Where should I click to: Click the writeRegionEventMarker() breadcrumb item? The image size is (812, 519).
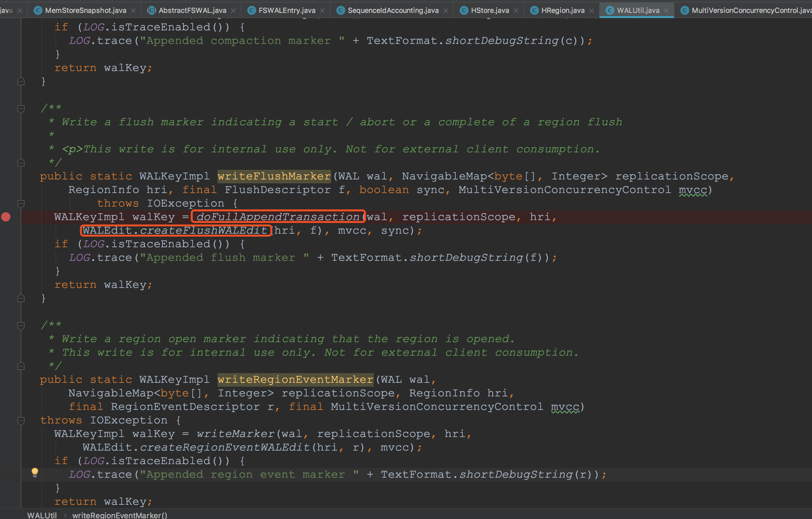pos(119,515)
